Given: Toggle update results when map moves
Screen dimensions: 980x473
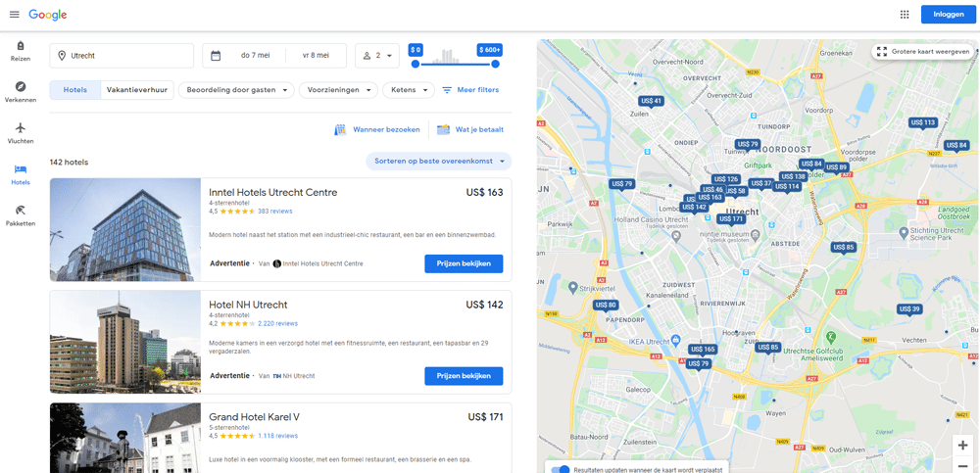Looking at the screenshot, I should 561,469.
